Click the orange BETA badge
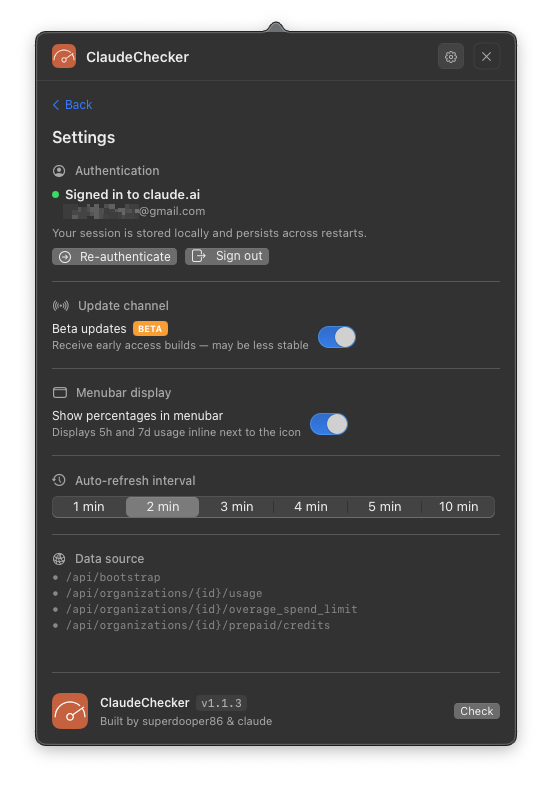 [x=150, y=328]
